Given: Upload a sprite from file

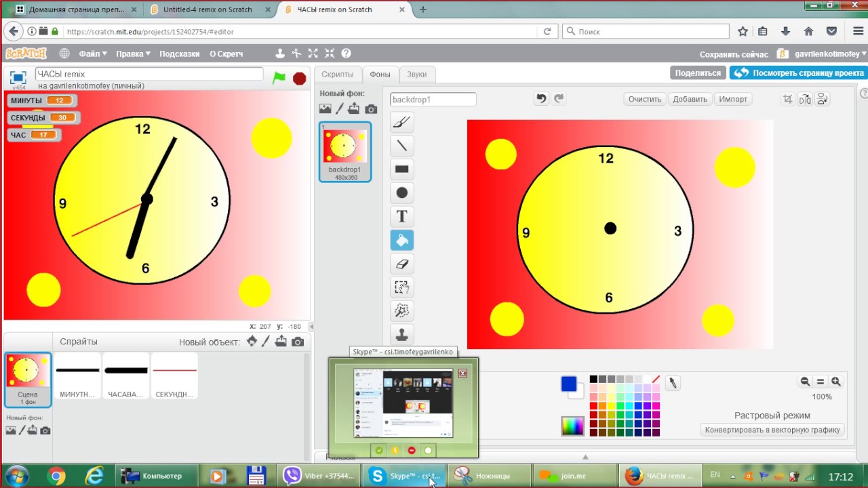Looking at the screenshot, I should click(x=281, y=342).
